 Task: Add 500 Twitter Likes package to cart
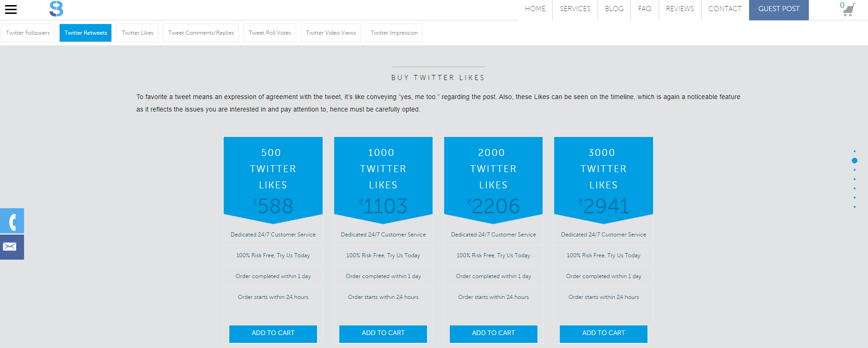pos(273,334)
